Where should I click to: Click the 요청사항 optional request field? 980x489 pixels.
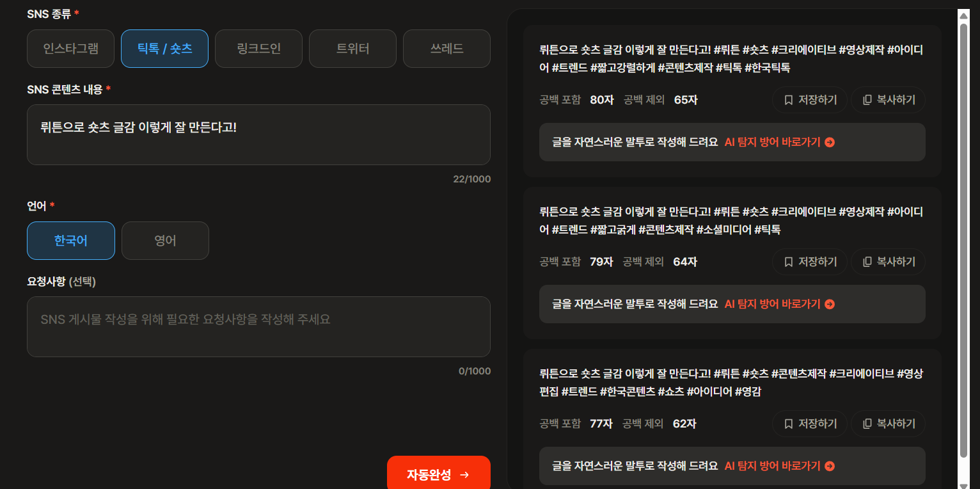click(x=258, y=326)
